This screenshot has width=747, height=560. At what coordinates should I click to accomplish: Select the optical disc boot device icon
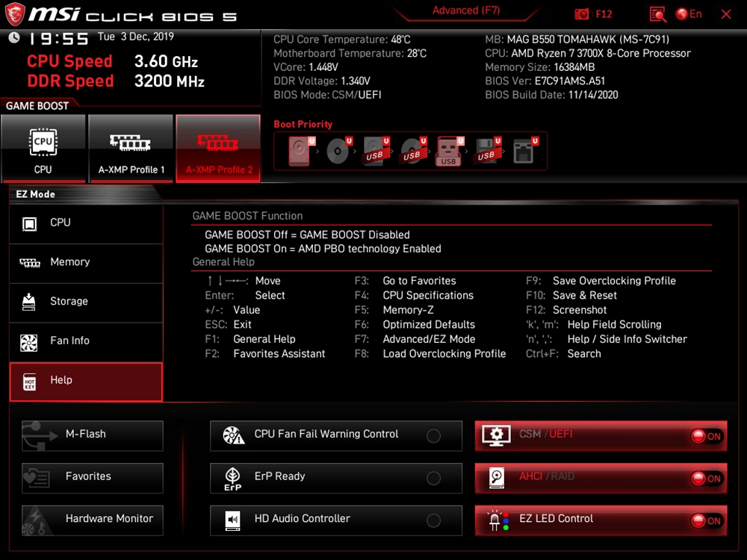tap(338, 152)
